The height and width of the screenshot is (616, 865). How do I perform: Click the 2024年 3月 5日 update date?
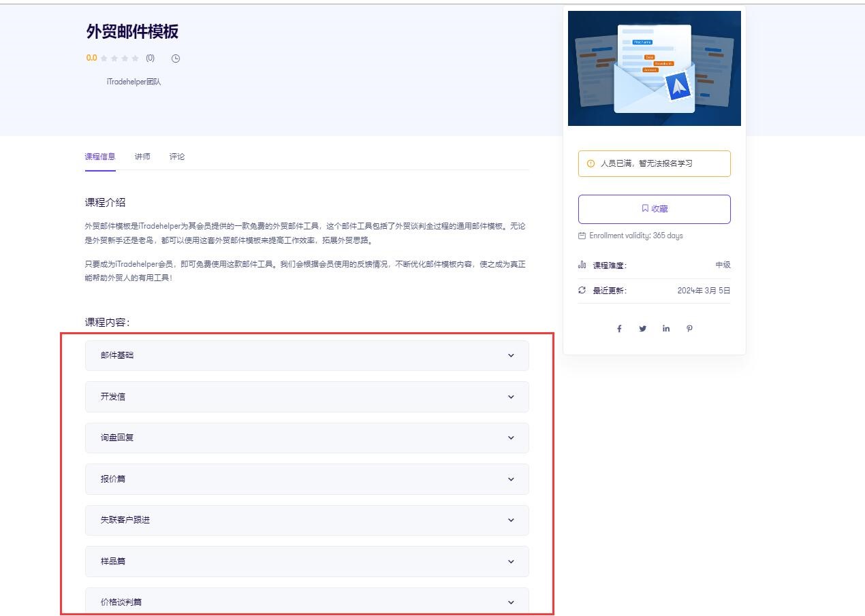704,291
